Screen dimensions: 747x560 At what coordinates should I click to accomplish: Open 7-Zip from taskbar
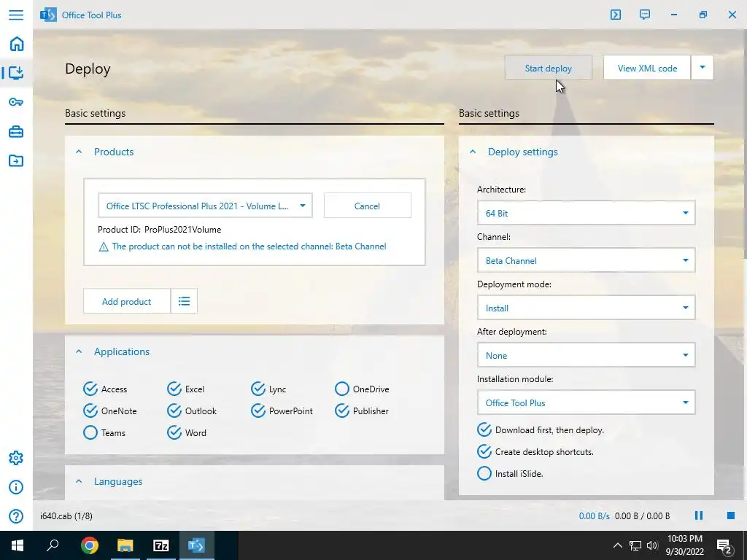click(x=161, y=545)
